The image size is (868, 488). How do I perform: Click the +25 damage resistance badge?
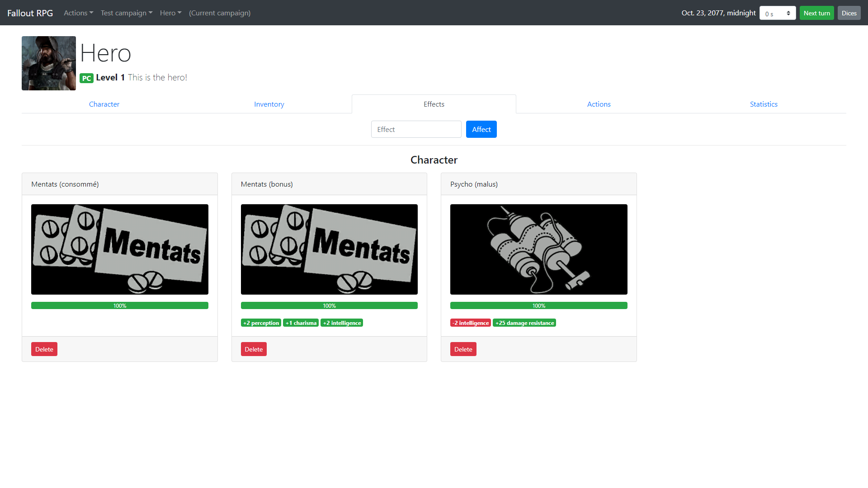tap(524, 323)
